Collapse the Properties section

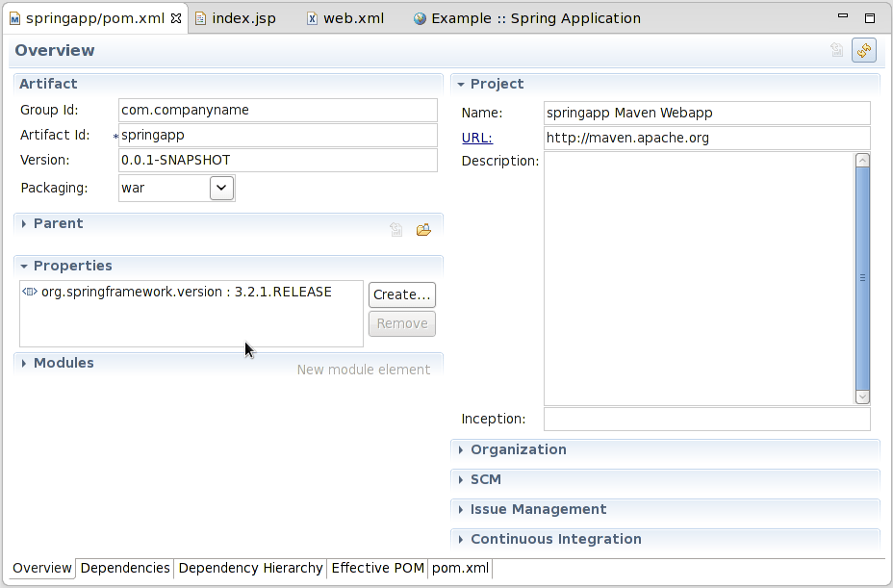click(x=23, y=266)
